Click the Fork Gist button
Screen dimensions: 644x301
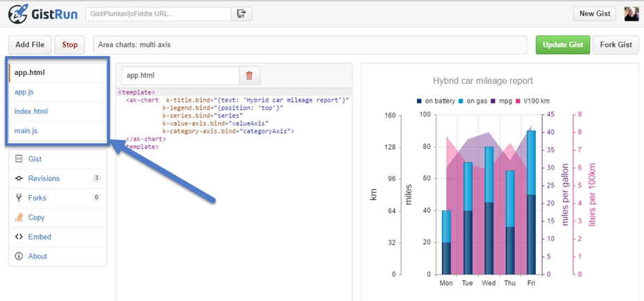click(616, 45)
